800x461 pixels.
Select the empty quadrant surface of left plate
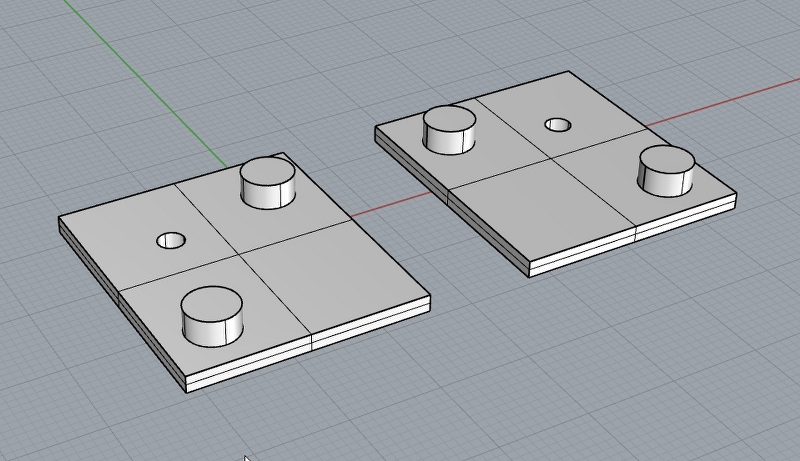point(334,278)
